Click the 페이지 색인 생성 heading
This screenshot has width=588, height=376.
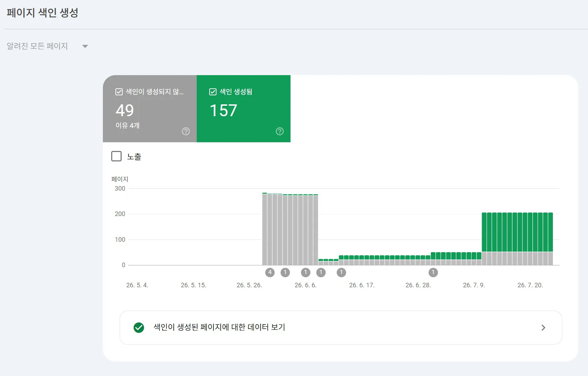click(42, 13)
